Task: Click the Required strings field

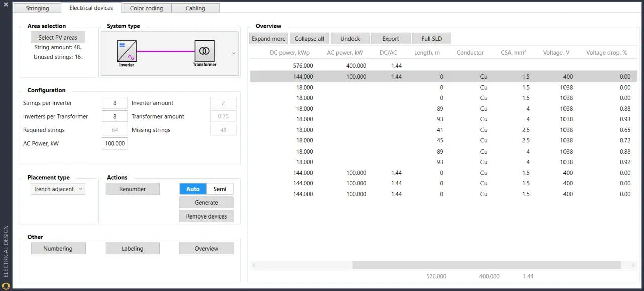Action: coord(115,130)
